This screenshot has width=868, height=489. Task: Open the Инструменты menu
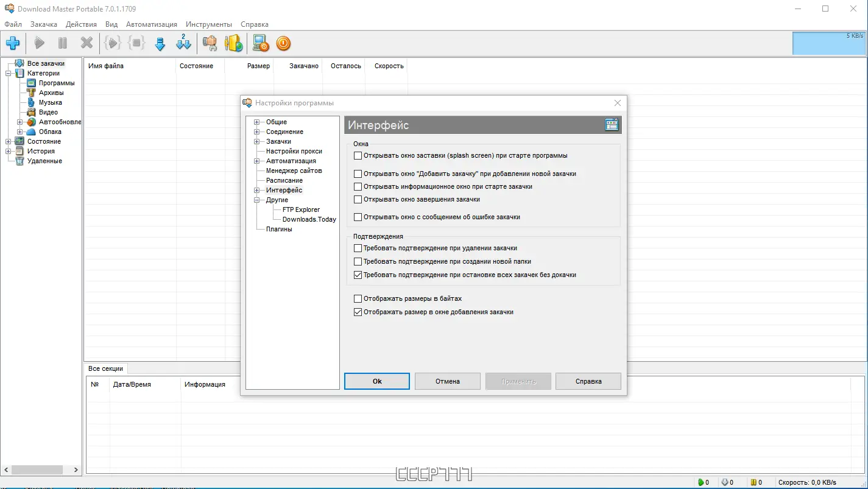[209, 24]
